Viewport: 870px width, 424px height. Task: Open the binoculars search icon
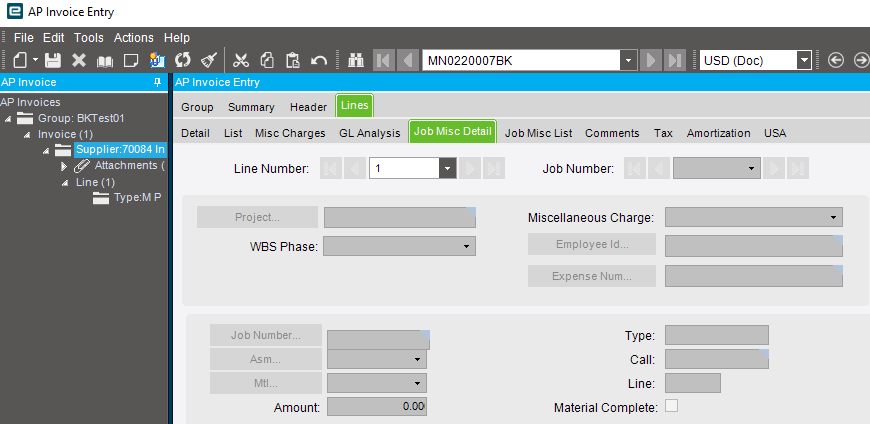point(356,60)
